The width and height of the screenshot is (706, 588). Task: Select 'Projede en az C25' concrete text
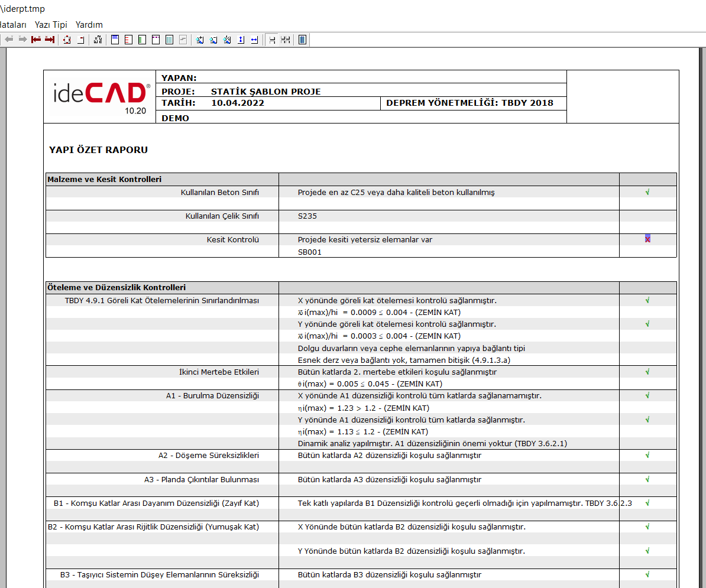coord(396,192)
